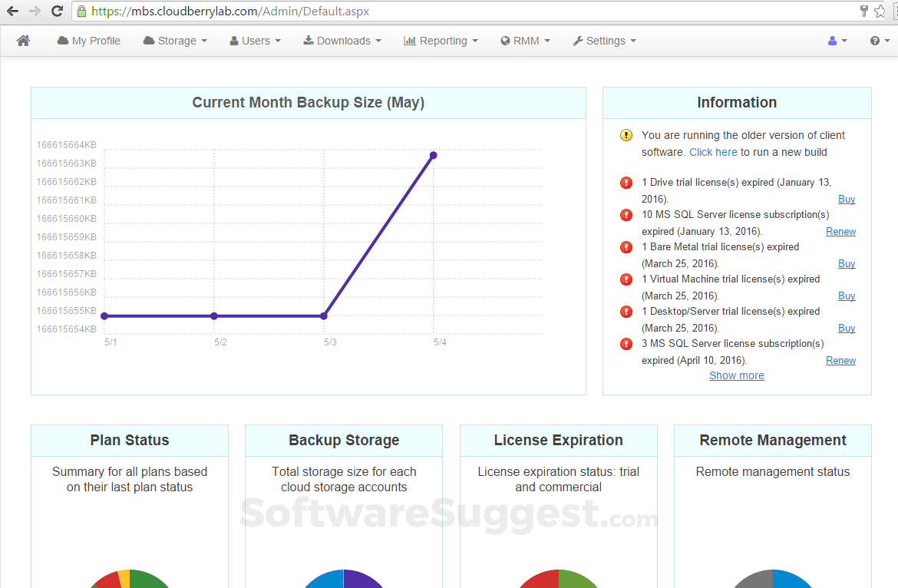Click the download arrow icon beside Downloads

coord(309,40)
